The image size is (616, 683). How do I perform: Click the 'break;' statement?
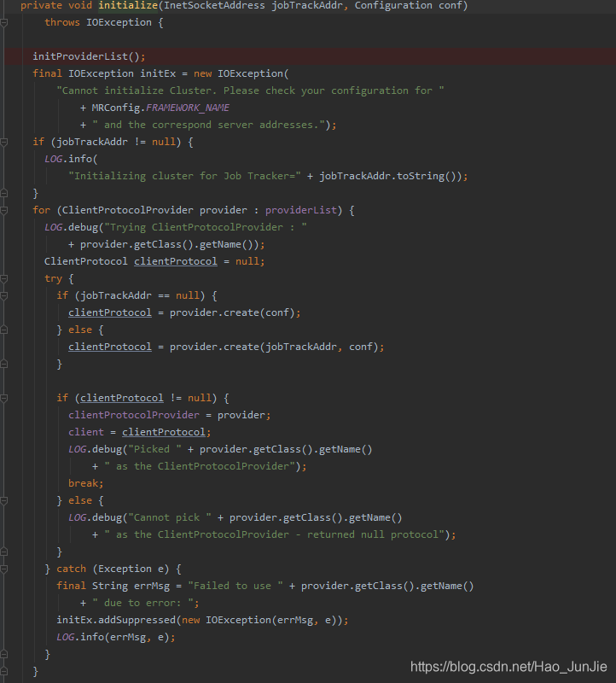(86, 483)
